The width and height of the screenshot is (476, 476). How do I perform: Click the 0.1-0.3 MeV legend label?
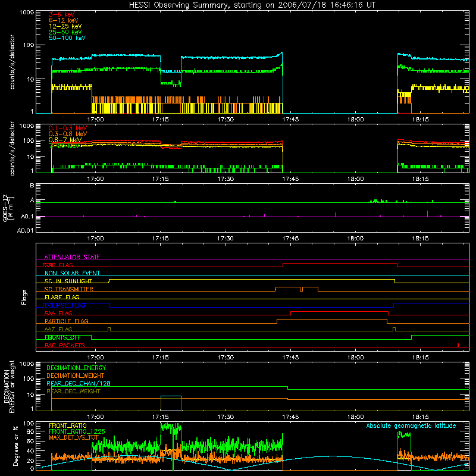(68, 128)
